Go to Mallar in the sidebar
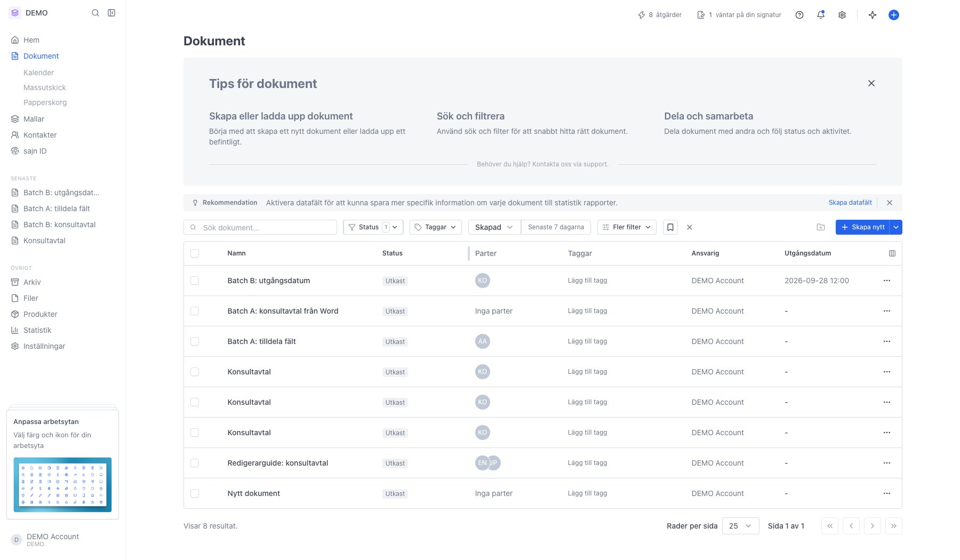 [x=34, y=119]
